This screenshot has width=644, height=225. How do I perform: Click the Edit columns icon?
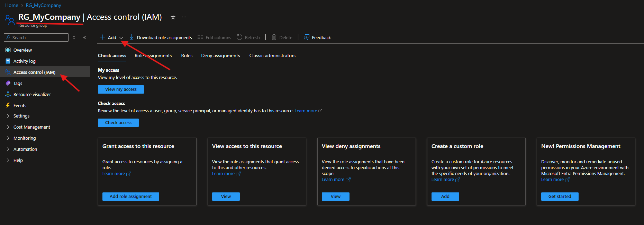pyautogui.click(x=200, y=37)
